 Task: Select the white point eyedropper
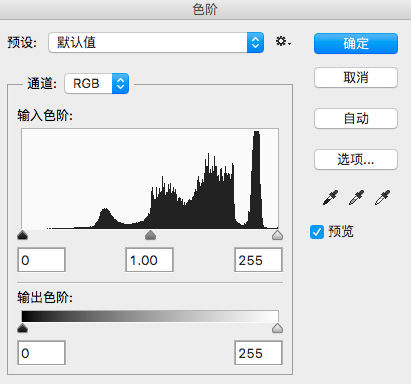(x=382, y=197)
